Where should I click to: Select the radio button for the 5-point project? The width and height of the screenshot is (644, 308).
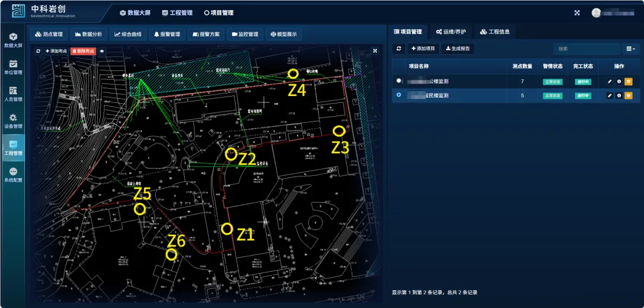399,95
